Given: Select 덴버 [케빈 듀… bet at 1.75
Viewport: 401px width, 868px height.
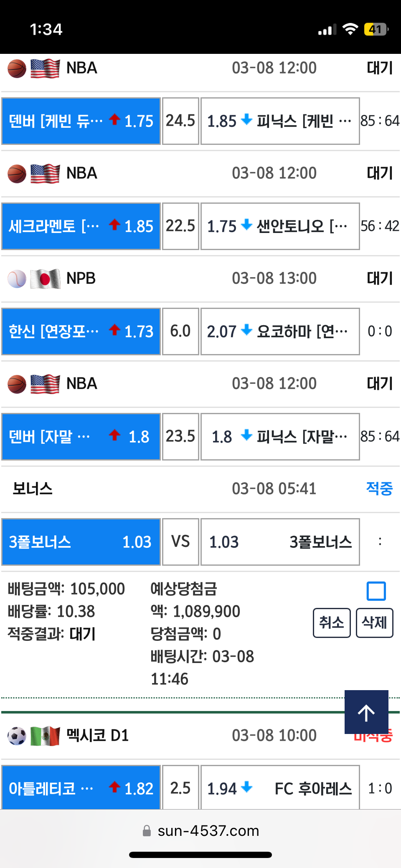Looking at the screenshot, I should pyautogui.click(x=81, y=121).
